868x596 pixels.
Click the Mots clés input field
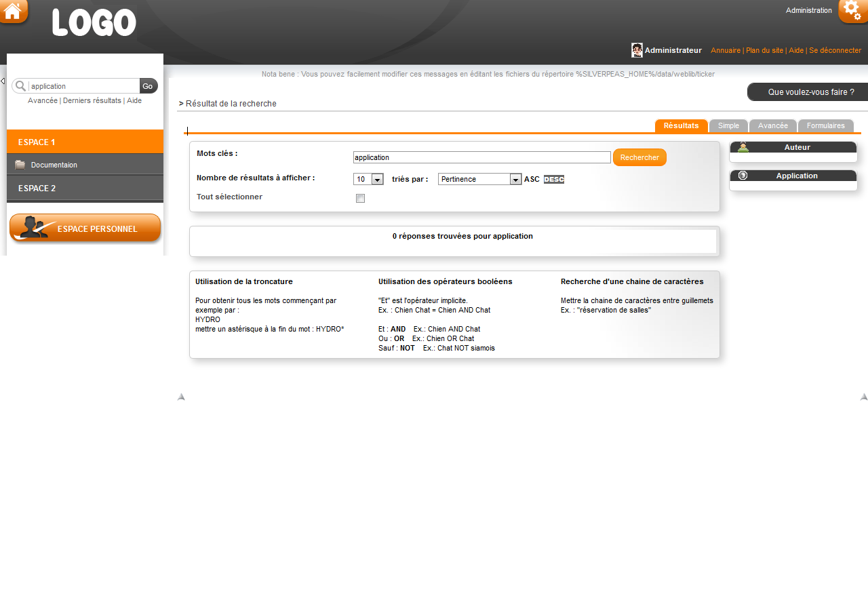pos(481,157)
